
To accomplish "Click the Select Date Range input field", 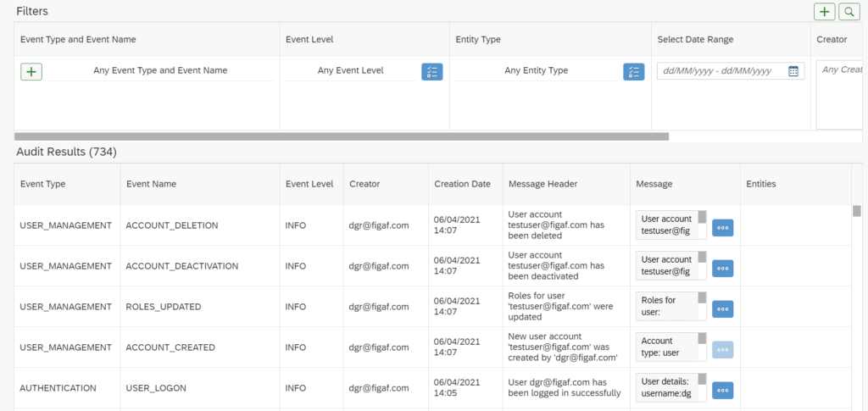I will [731, 71].
